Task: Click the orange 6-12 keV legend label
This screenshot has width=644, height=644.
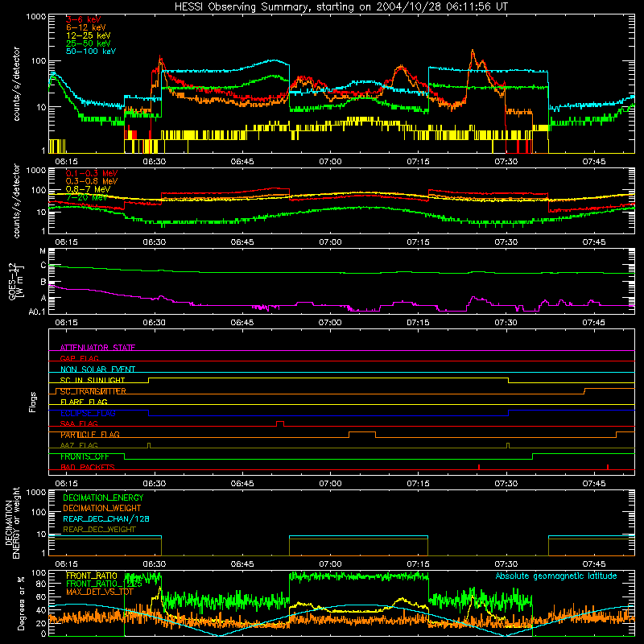Action: coord(86,27)
